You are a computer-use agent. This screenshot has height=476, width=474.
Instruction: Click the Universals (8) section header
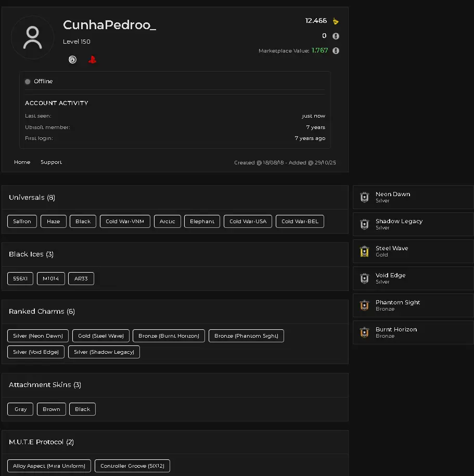point(32,198)
